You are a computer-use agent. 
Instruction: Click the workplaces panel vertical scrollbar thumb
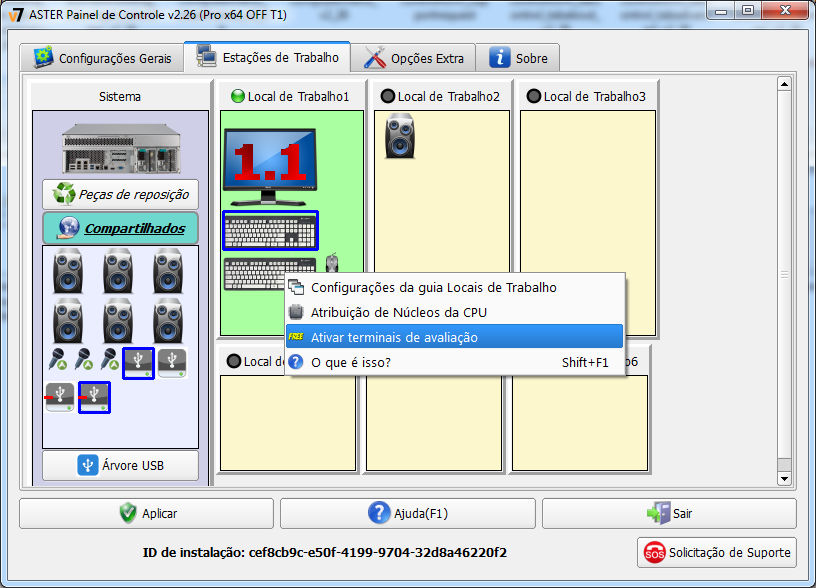click(x=784, y=274)
